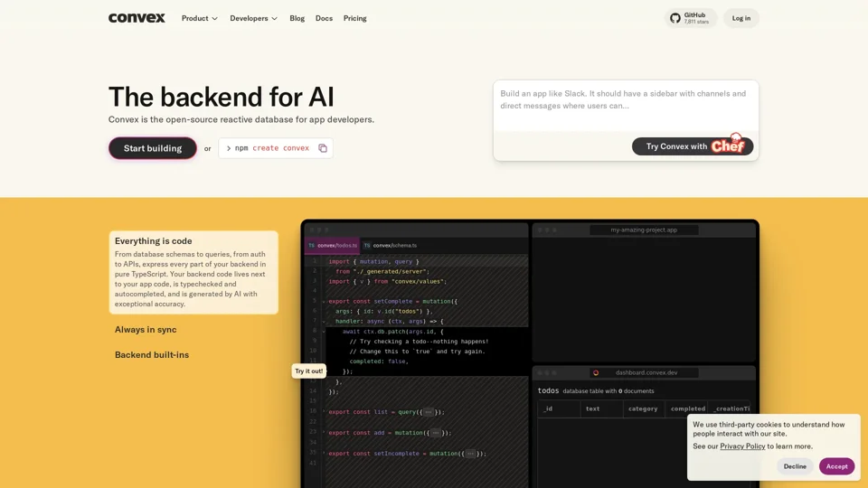Click the TS icon on todos.ts tab
Viewport: 868px width, 488px height.
click(x=312, y=245)
